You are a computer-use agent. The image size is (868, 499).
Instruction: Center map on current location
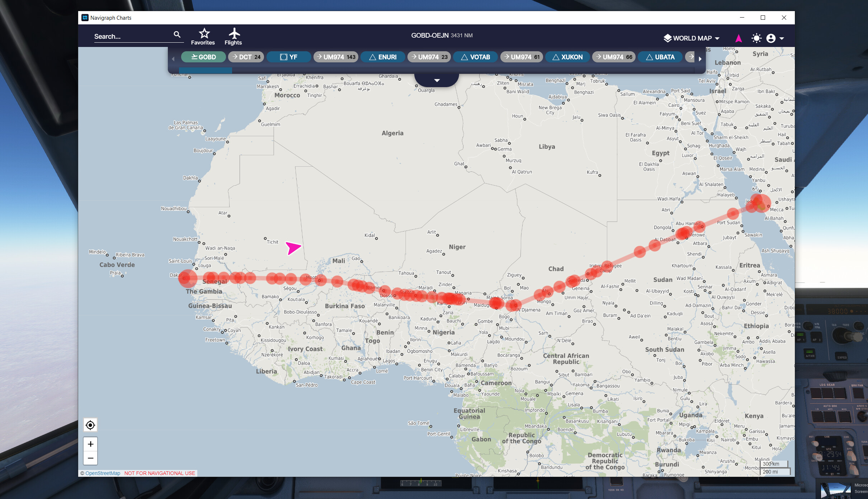point(90,425)
